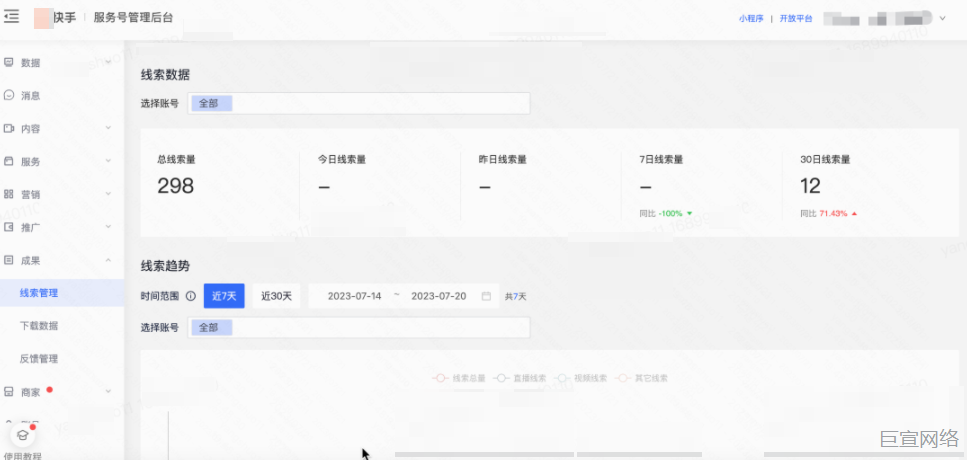Viewport: 967px width, 460px height.
Task: Toggle the 线索总量 legend marker
Action: click(441, 378)
